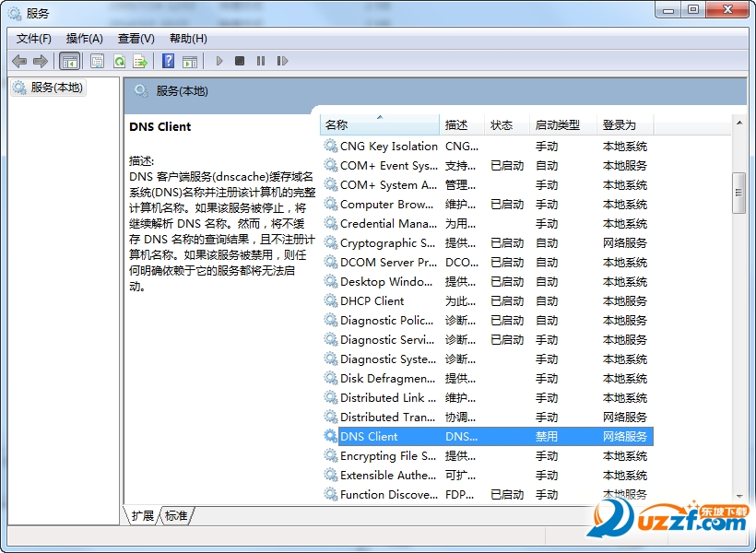Image resolution: width=756 pixels, height=553 pixels.
Task: Open the 查看(V) menu
Action: pyautogui.click(x=136, y=38)
